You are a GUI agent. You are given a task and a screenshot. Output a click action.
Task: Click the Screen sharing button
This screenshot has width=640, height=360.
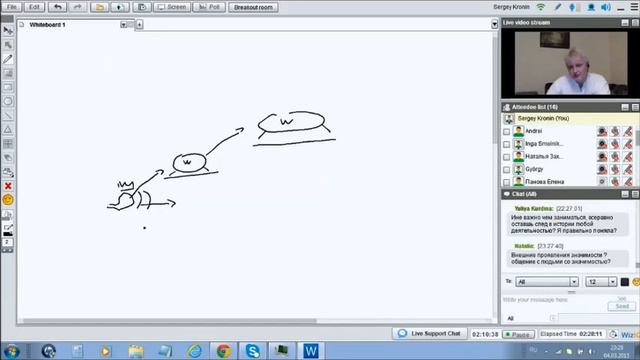pos(172,7)
